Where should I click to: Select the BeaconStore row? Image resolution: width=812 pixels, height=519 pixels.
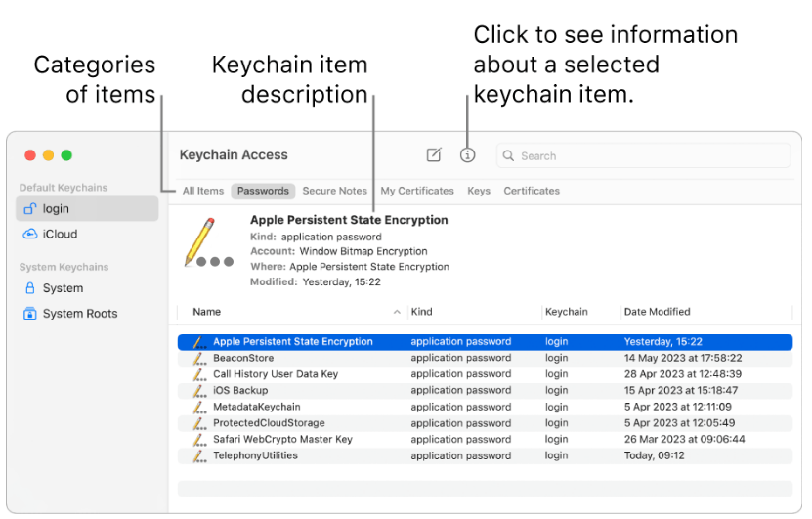(x=485, y=358)
